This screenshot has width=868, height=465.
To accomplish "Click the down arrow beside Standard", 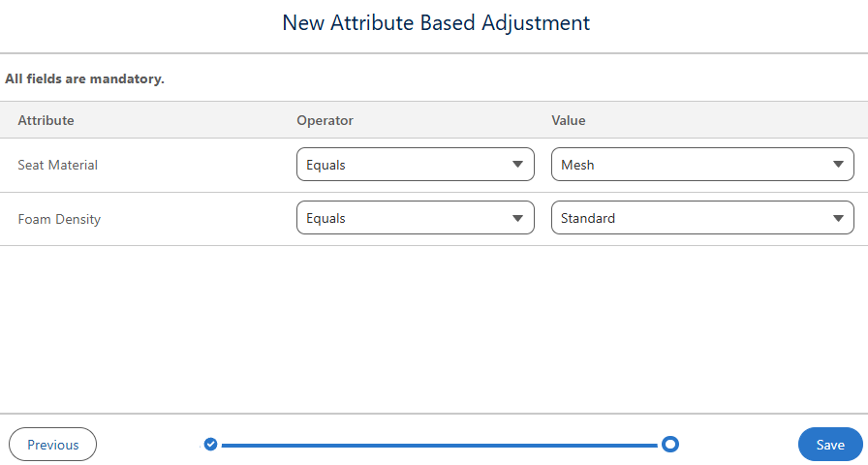I will (x=838, y=218).
